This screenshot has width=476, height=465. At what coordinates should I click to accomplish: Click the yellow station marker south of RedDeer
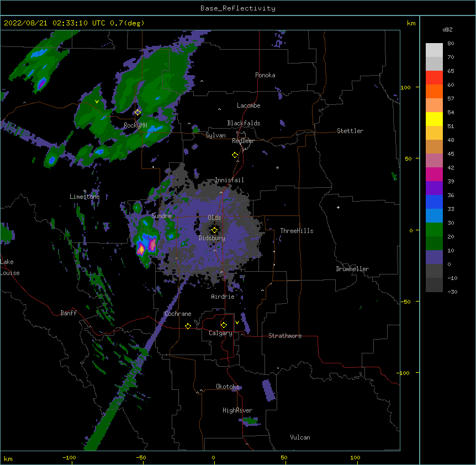235,155
